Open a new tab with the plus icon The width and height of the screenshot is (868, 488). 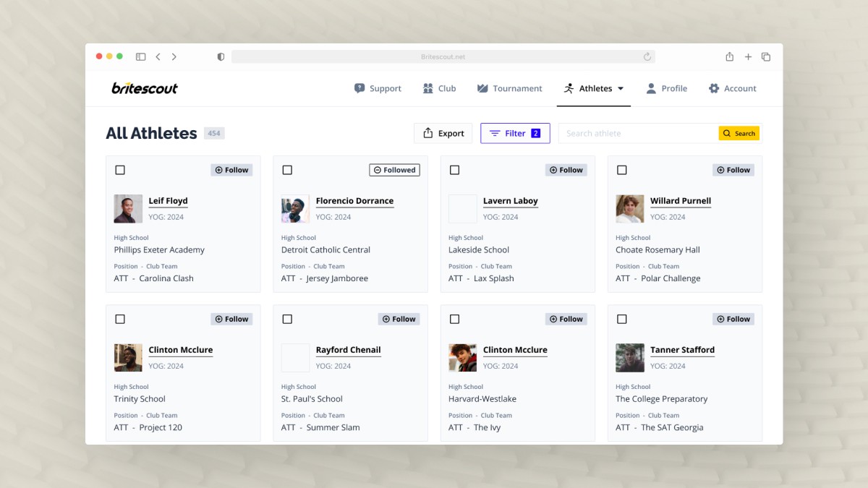click(748, 56)
